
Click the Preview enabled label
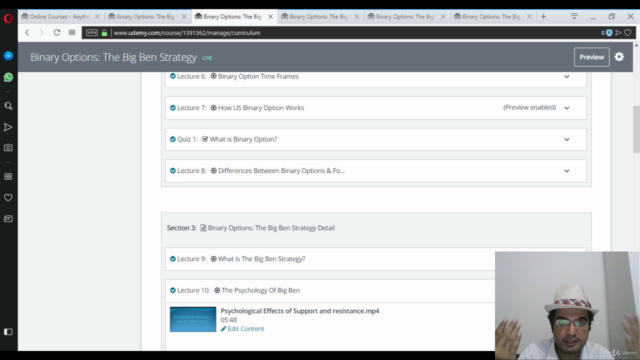pyautogui.click(x=529, y=107)
